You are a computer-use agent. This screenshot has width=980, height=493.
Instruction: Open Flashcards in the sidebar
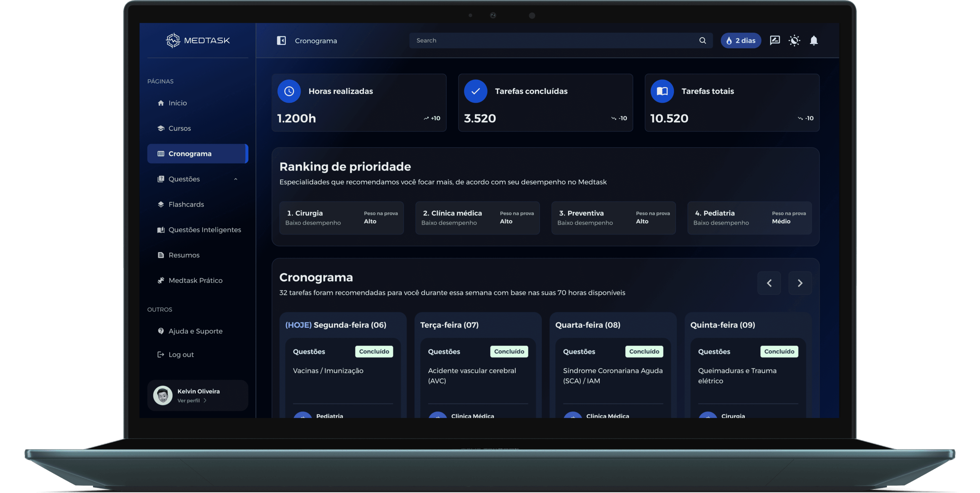(186, 205)
